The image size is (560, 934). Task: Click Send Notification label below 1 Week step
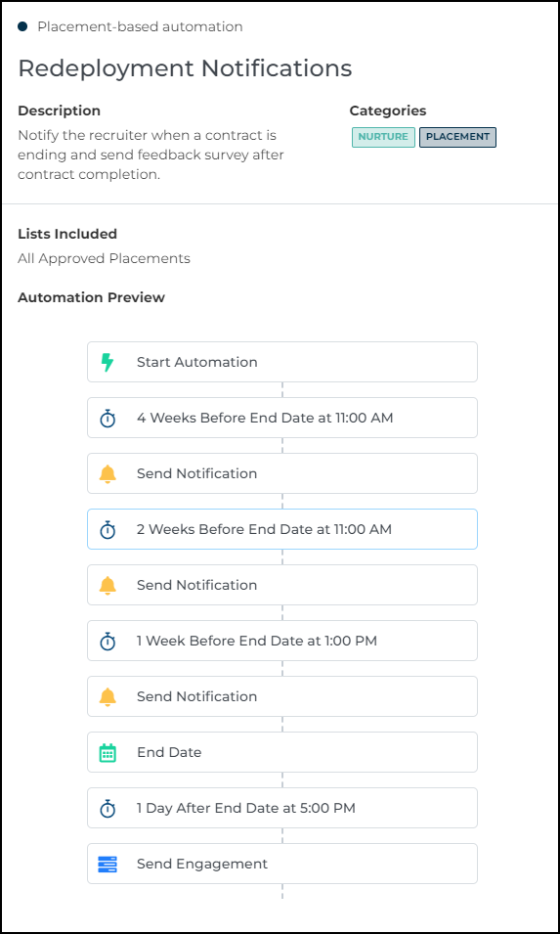(197, 696)
